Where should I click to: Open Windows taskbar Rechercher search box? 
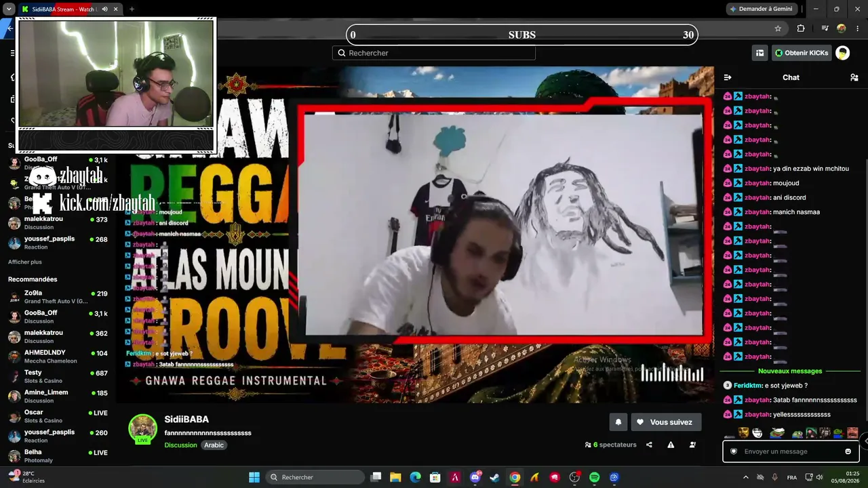314,477
